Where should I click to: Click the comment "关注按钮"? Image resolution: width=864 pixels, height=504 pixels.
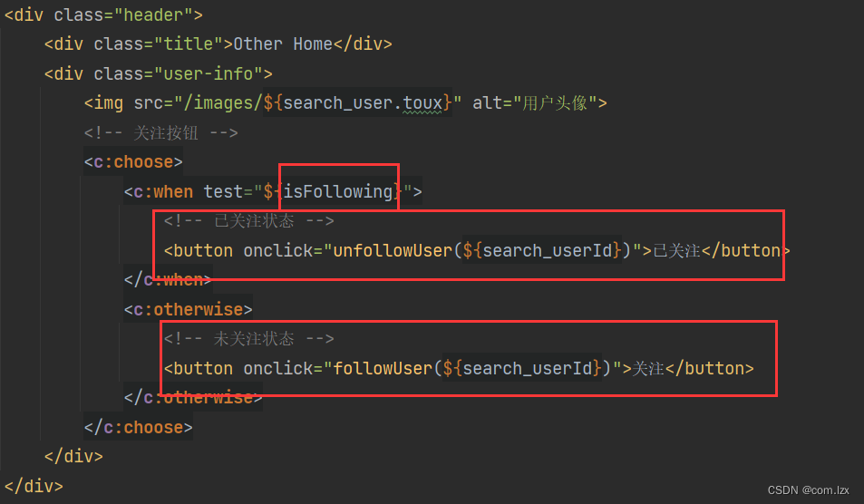(165, 132)
